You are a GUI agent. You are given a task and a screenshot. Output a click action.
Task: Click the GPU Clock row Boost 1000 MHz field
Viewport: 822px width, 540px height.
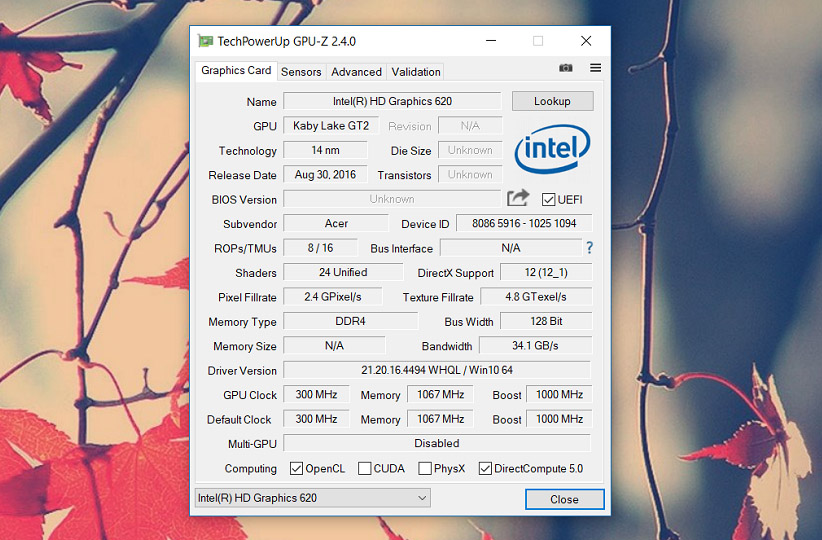tap(559, 395)
